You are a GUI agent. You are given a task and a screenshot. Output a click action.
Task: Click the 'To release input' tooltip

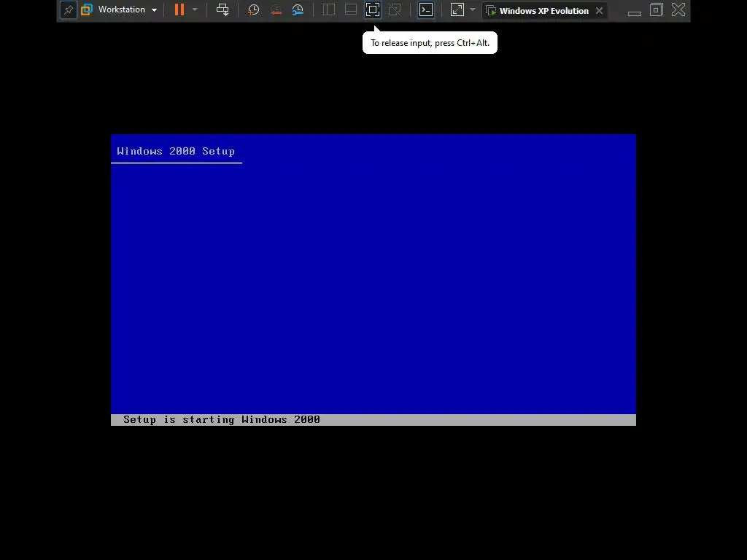point(430,43)
